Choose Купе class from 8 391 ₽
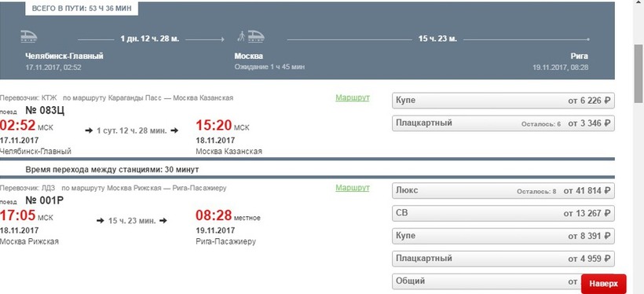This screenshot has height=294, width=644. 503,236
